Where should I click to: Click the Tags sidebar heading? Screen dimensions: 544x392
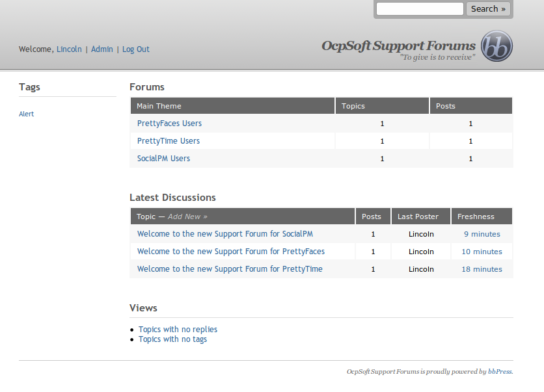pyautogui.click(x=29, y=87)
